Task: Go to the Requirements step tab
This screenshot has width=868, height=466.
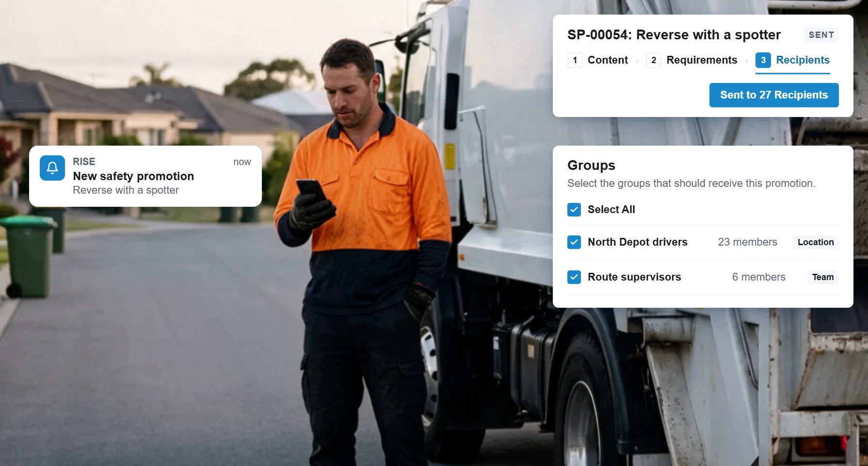Action: 692,60
